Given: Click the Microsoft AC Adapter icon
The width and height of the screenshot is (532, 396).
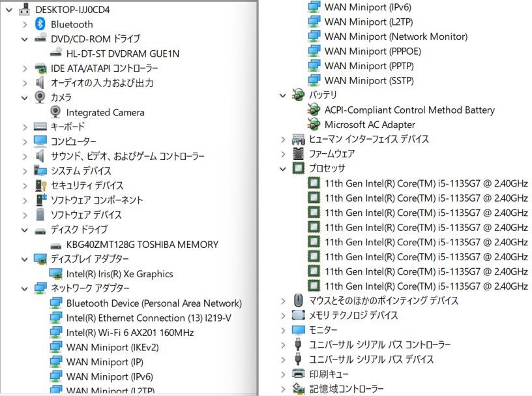Looking at the screenshot, I should click(314, 124).
